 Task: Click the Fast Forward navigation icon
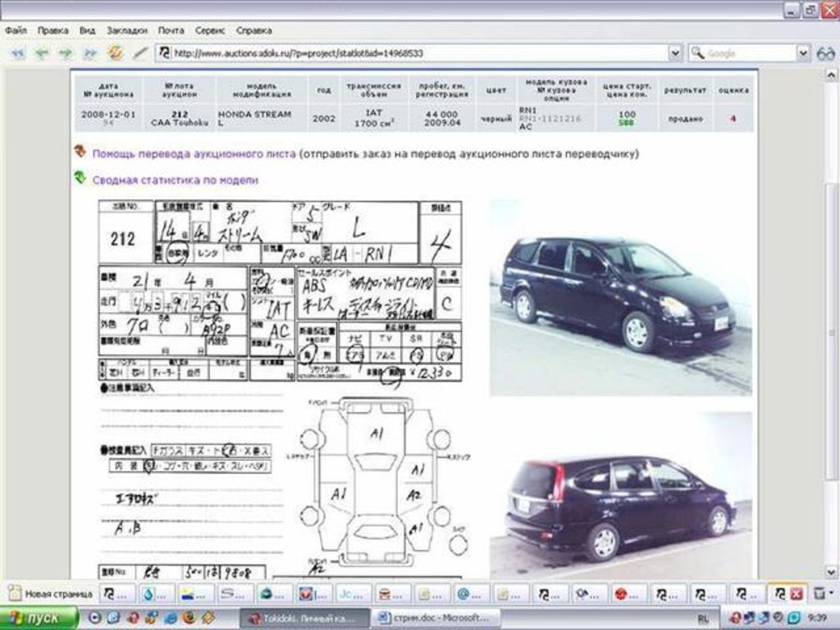(x=89, y=53)
